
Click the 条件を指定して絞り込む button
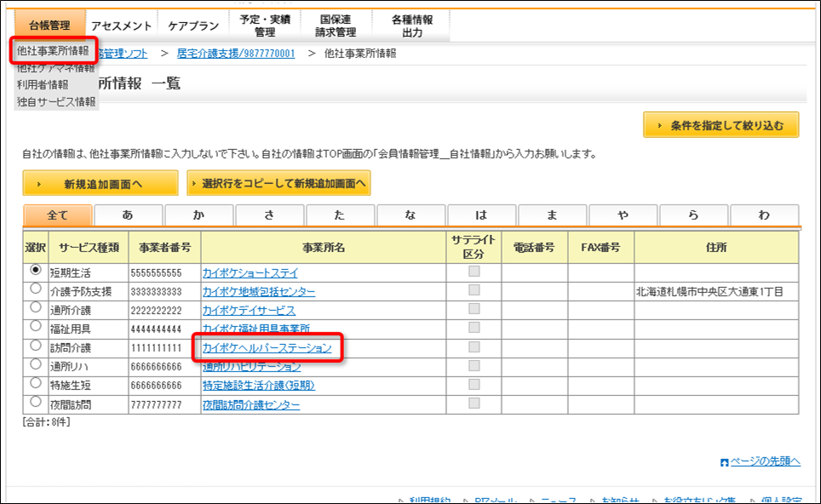tap(721, 125)
